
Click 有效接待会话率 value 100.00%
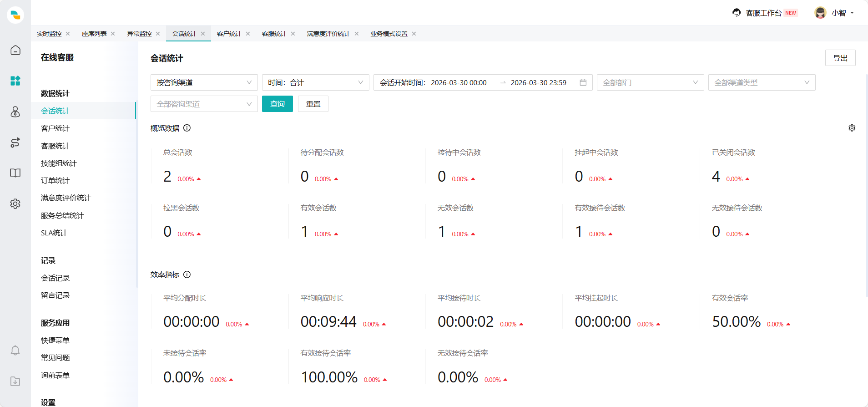point(329,377)
